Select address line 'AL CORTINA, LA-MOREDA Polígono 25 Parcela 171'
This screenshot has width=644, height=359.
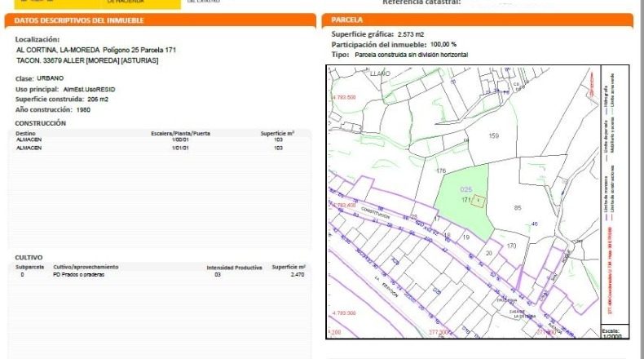click(96, 50)
